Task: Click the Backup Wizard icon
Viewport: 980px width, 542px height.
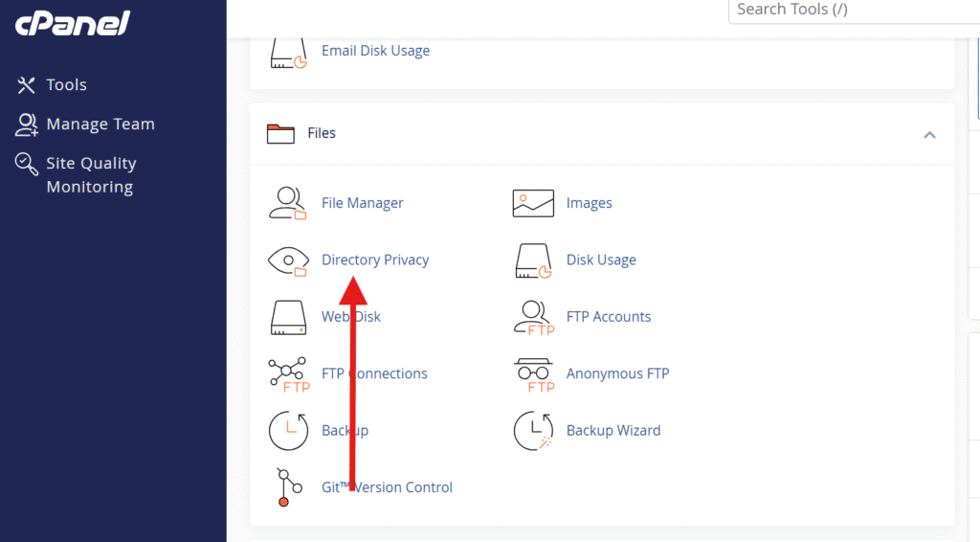Action: tap(533, 431)
